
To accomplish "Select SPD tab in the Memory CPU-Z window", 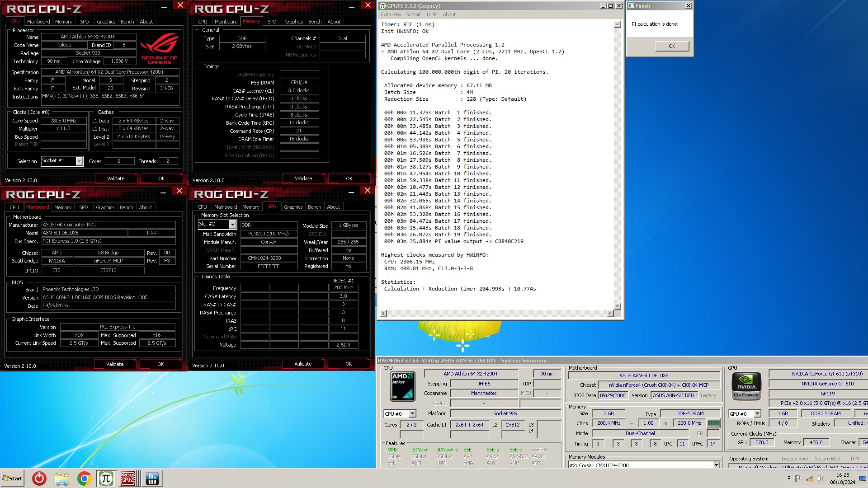I will [x=272, y=21].
